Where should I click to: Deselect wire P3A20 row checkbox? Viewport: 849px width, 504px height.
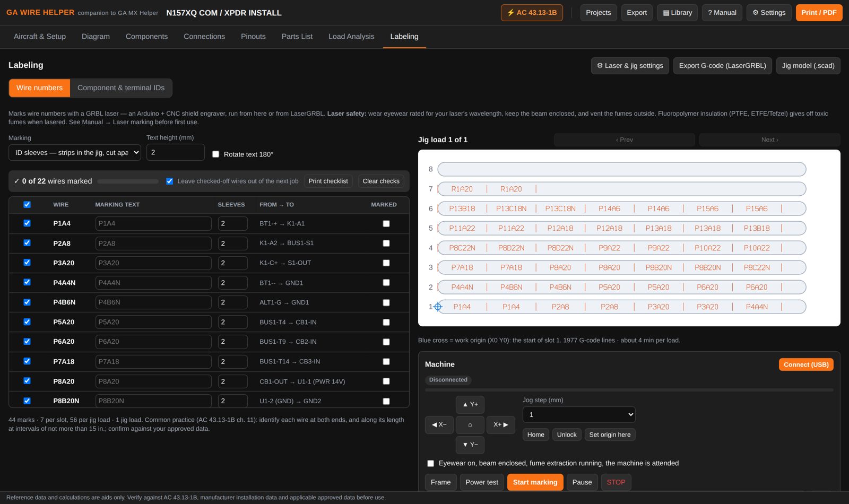(x=27, y=263)
